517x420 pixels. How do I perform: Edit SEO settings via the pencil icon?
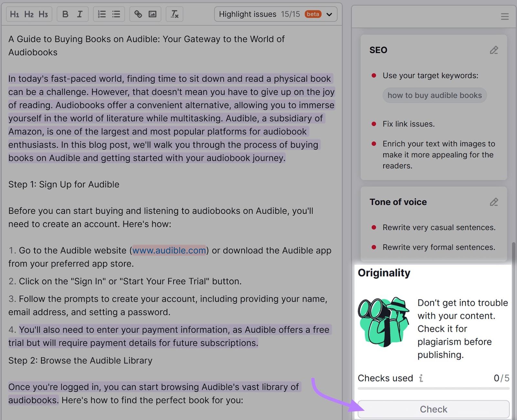tap(494, 50)
